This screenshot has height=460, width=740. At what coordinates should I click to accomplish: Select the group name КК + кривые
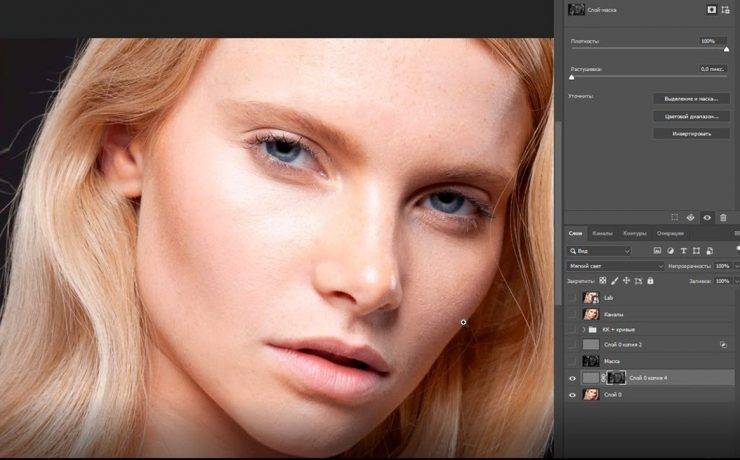tap(619, 329)
